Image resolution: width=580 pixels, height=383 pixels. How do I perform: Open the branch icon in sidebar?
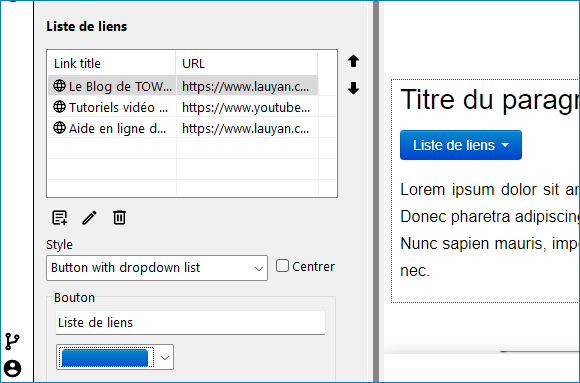click(12, 341)
